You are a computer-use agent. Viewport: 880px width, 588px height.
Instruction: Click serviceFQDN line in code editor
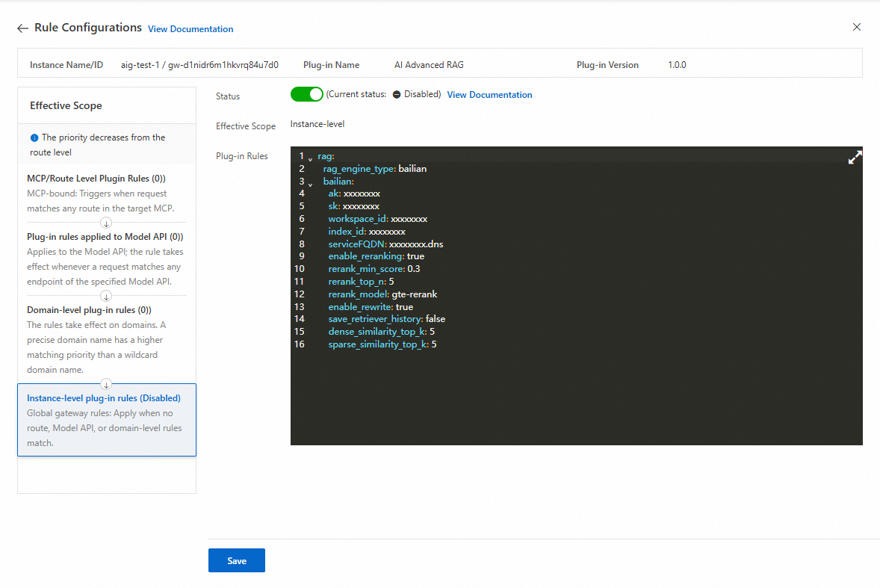385,244
